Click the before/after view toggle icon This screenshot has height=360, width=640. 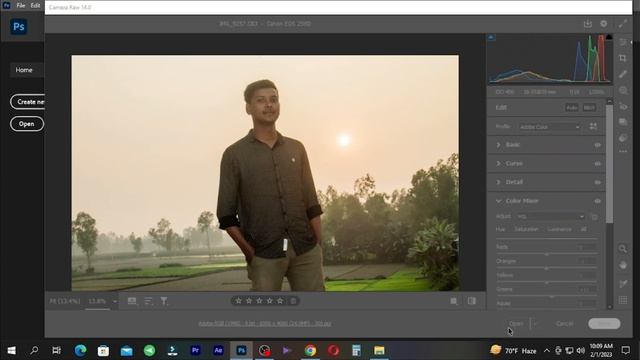pyautogui.click(x=472, y=301)
